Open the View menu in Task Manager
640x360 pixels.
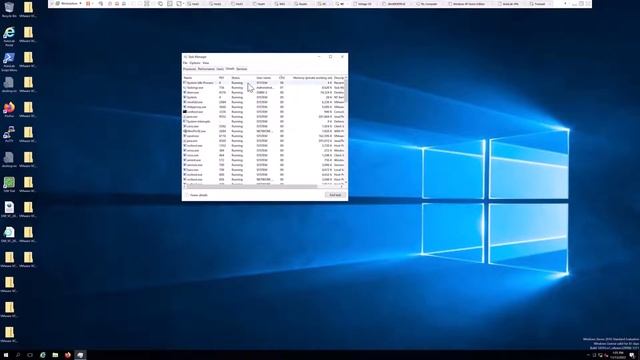tap(206, 63)
